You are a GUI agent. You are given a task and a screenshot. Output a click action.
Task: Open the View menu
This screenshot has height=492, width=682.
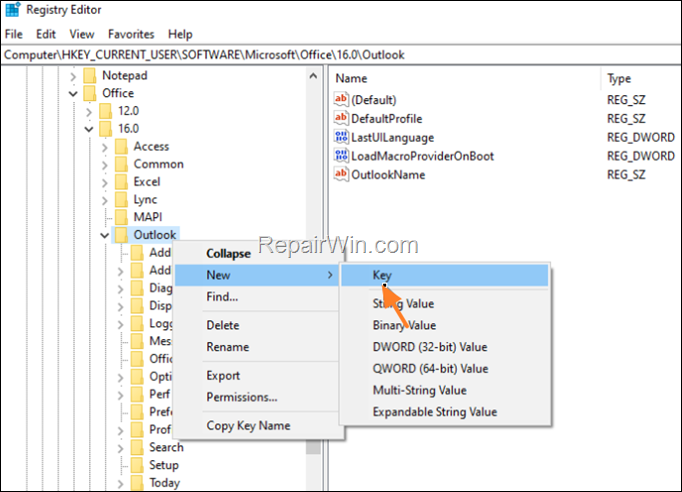coord(82,34)
